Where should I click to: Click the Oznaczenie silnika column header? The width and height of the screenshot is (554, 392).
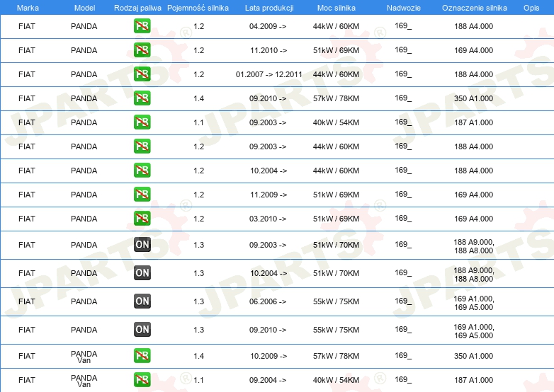[x=475, y=8]
